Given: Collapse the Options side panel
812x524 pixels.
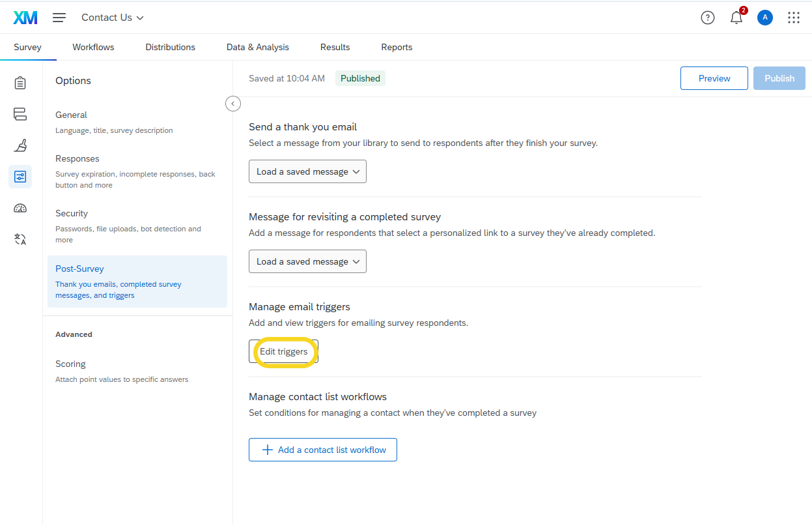Looking at the screenshot, I should coord(233,104).
